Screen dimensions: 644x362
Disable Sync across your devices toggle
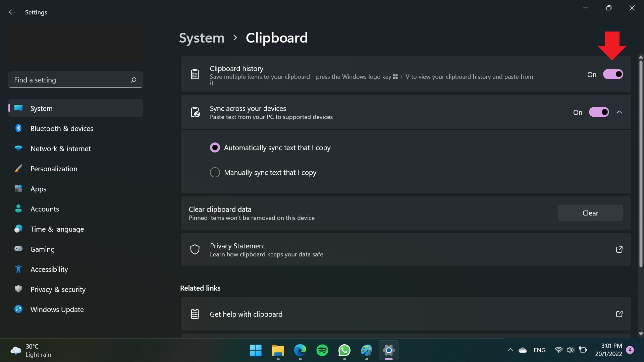pos(599,112)
